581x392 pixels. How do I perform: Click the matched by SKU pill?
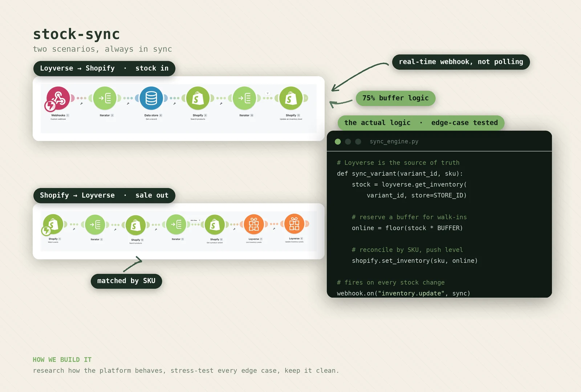click(126, 281)
